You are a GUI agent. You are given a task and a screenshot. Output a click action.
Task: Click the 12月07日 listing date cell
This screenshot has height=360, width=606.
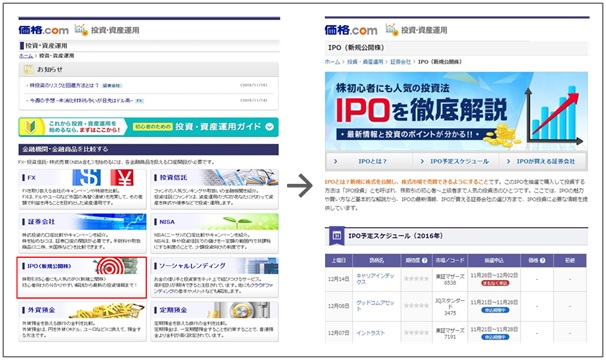(339, 333)
